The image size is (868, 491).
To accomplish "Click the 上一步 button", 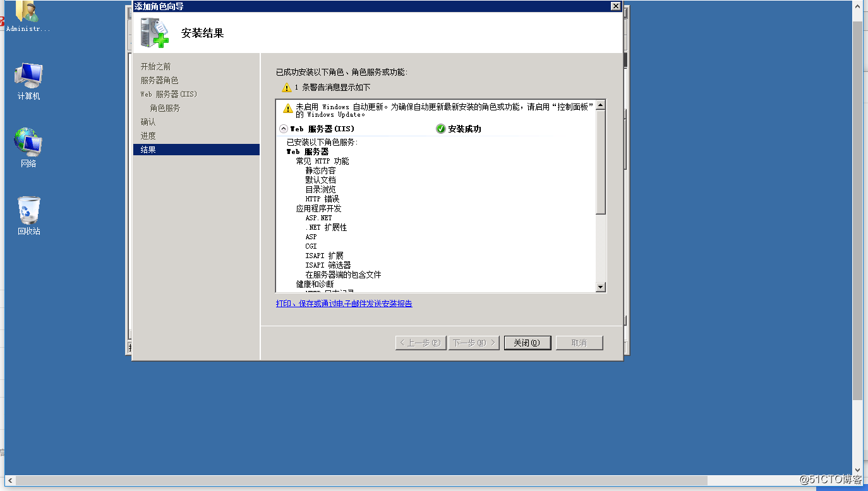I will 421,343.
